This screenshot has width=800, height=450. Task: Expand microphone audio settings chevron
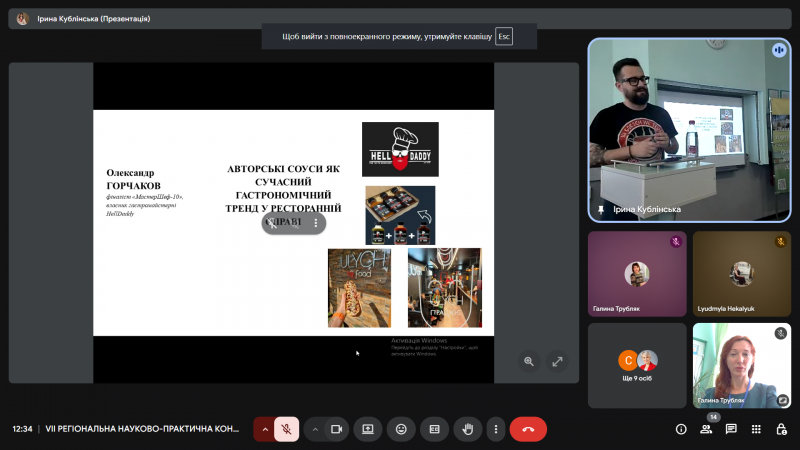tap(265, 429)
